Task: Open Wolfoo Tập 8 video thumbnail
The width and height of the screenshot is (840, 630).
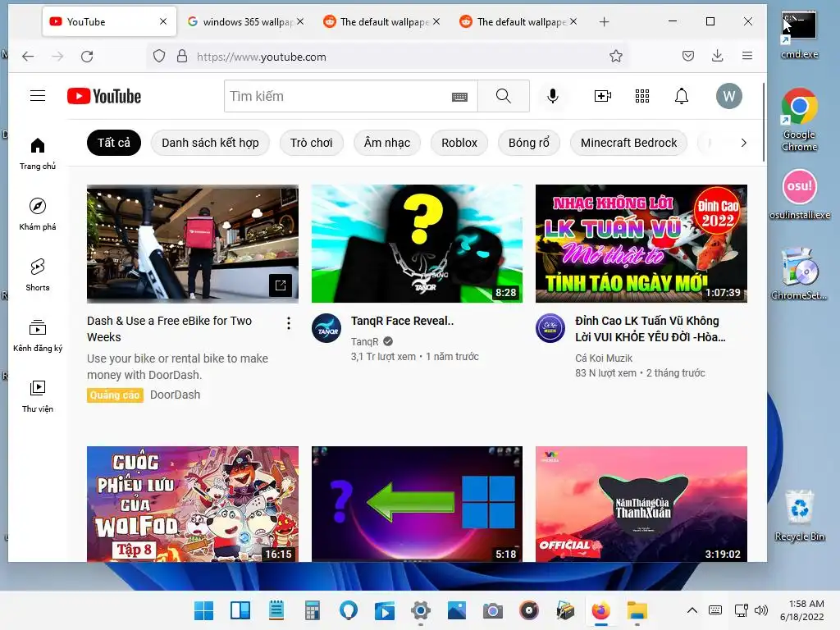Action: (x=193, y=504)
